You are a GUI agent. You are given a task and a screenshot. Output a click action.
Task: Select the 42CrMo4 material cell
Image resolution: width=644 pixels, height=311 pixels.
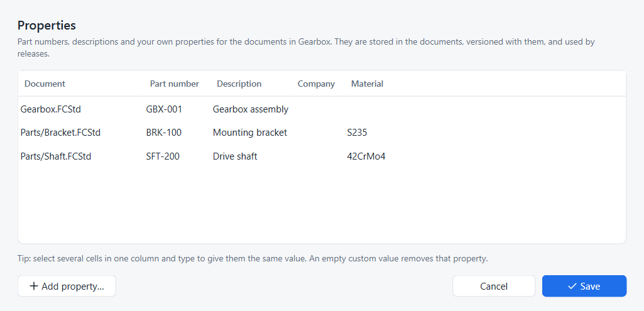click(366, 156)
